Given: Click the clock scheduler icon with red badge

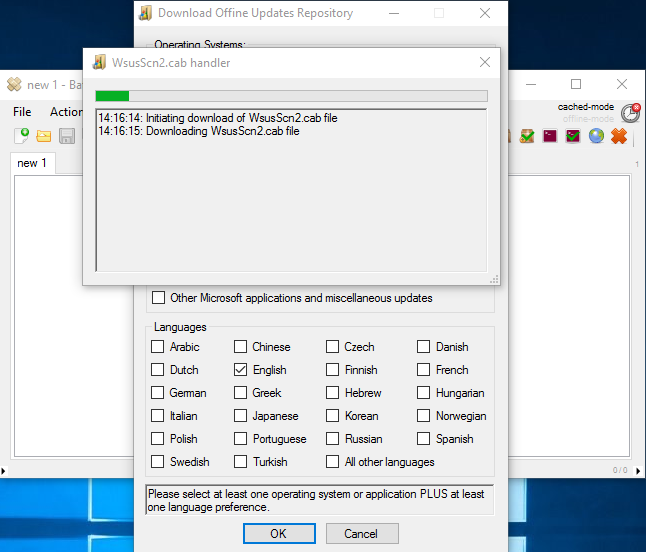Looking at the screenshot, I should (x=631, y=113).
